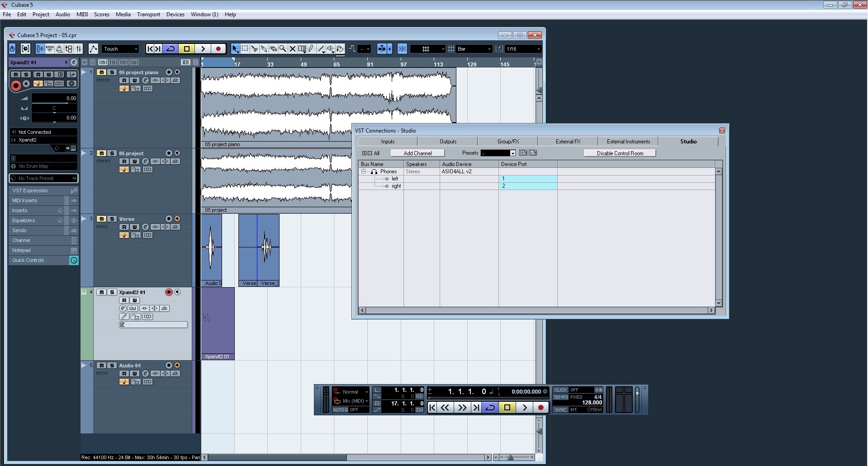
Task: Select the Object Selection arrow tool
Action: point(235,49)
